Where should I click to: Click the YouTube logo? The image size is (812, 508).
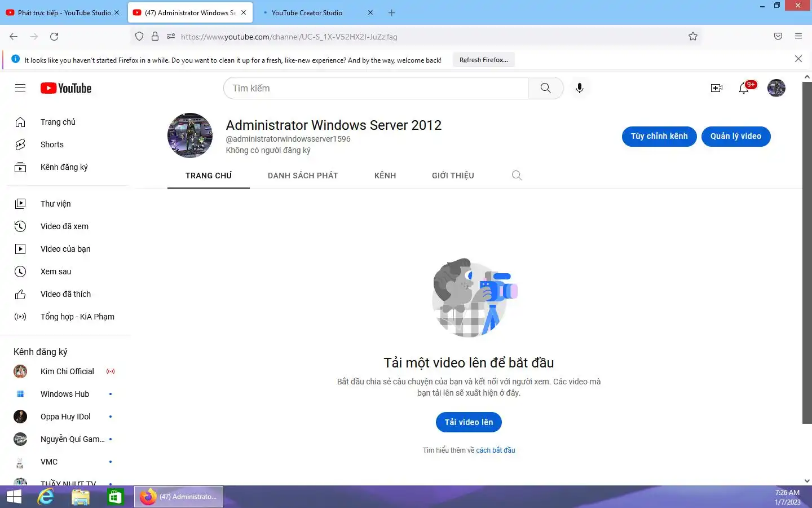(66, 88)
